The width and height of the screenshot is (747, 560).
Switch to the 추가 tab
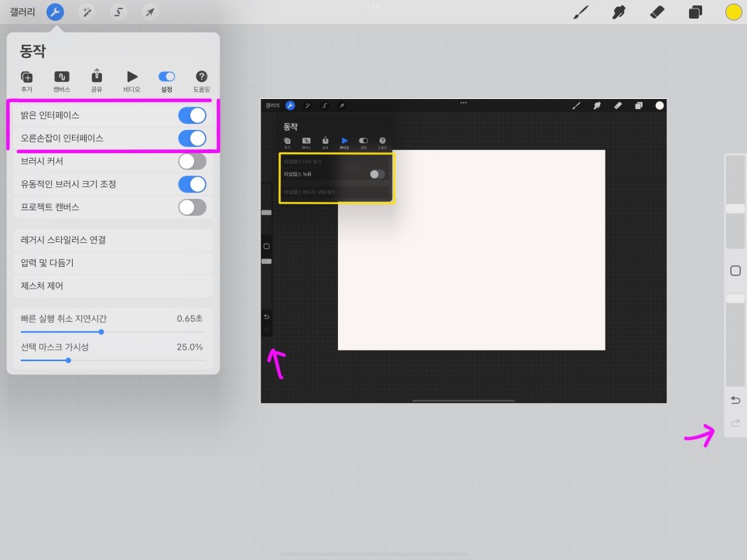[26, 81]
